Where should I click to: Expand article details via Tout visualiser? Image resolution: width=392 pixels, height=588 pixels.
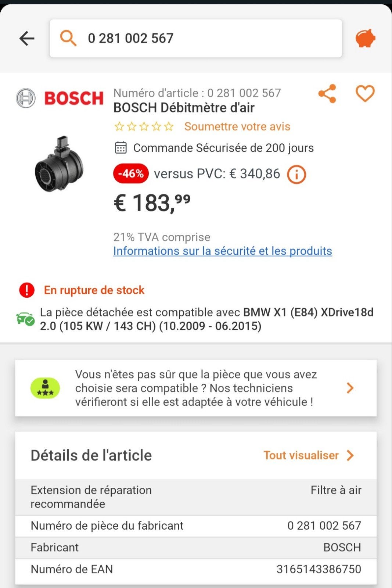[309, 455]
